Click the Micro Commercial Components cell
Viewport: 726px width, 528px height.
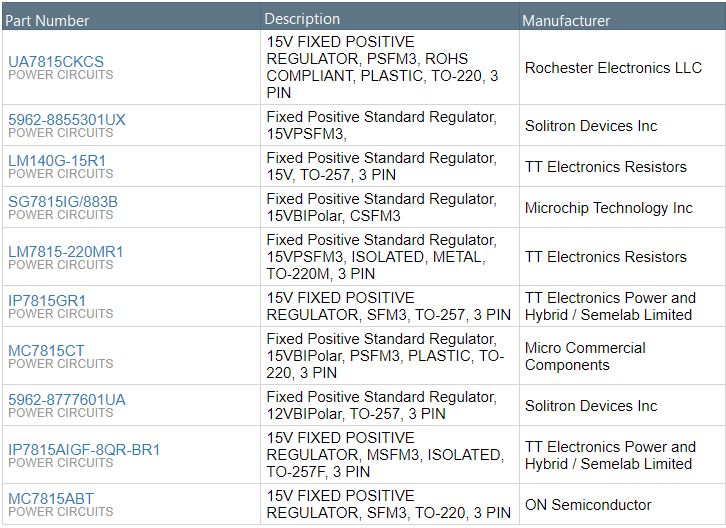pos(585,356)
